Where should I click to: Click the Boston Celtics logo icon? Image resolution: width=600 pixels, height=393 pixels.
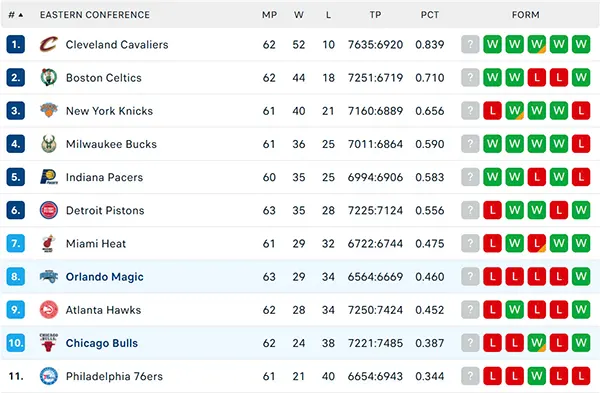click(49, 77)
